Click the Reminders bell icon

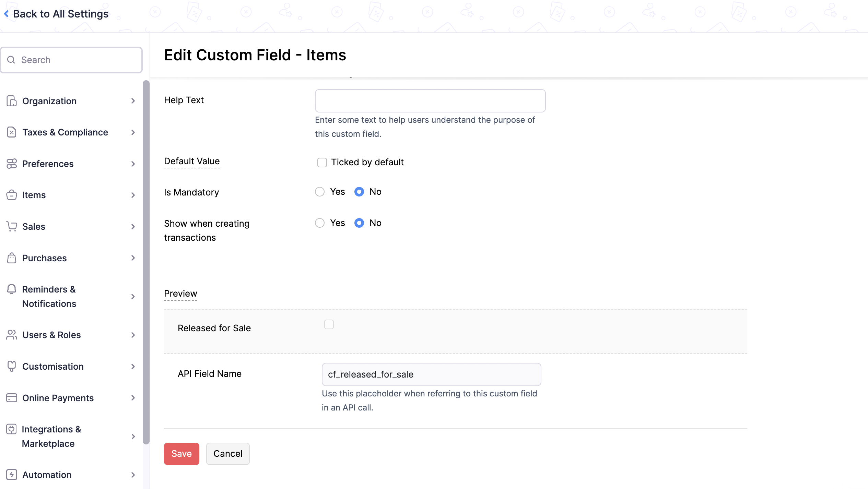[x=12, y=289]
